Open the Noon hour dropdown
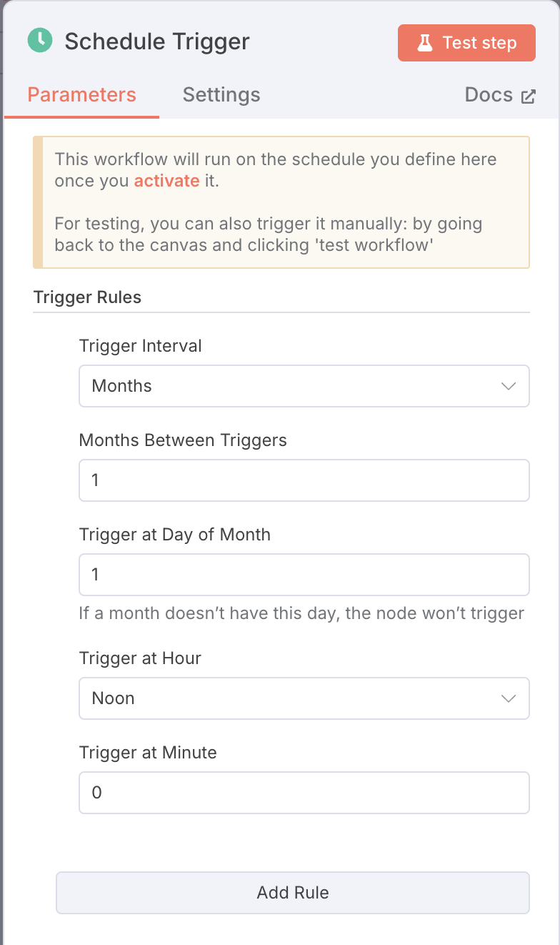This screenshot has height=945, width=560. pyautogui.click(x=304, y=698)
